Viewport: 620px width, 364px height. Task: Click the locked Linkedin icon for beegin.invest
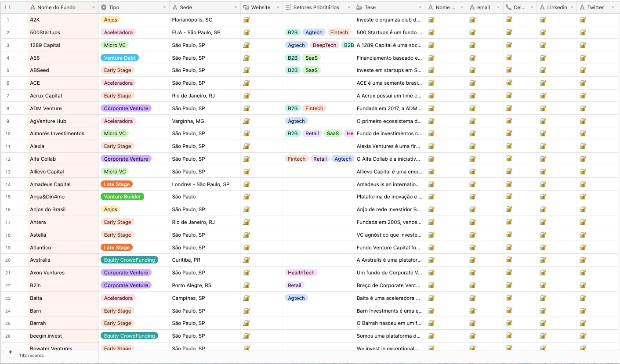543,336
